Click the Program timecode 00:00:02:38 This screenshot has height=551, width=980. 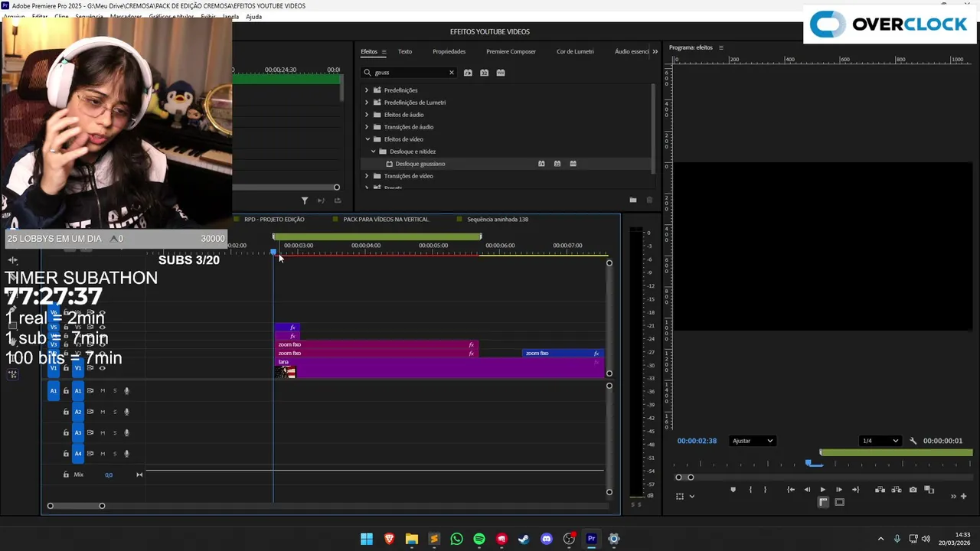697,441
